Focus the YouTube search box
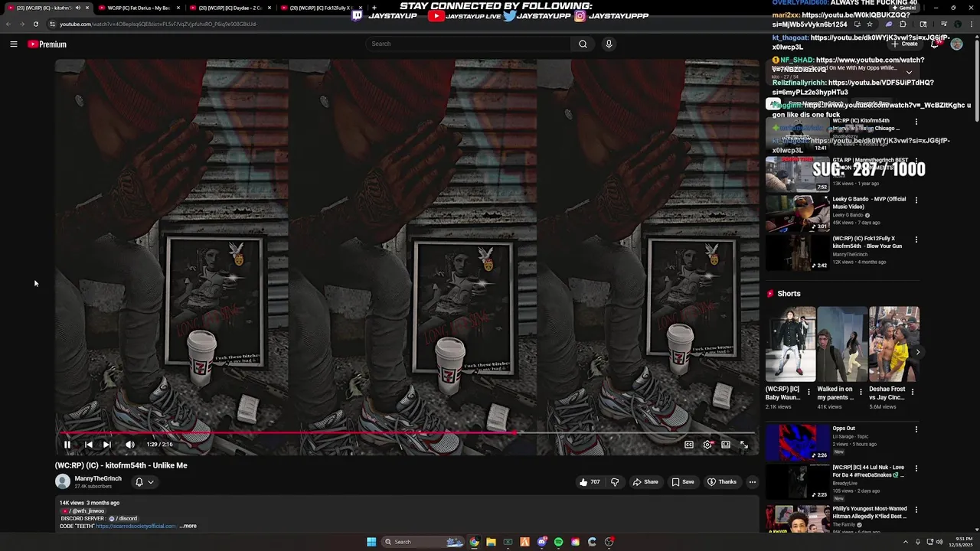 point(469,44)
